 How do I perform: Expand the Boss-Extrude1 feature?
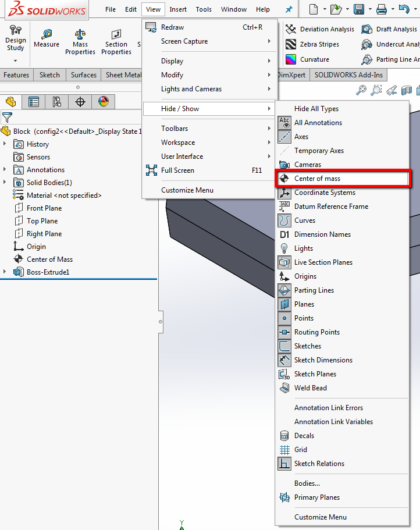pyautogui.click(x=5, y=272)
